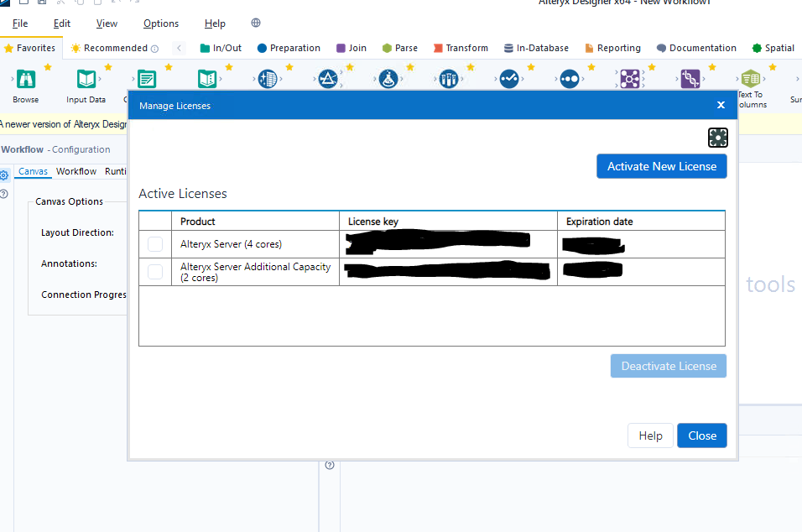Click the left chevron beside Recommended category
Screen dimensions: 802x532
tap(179, 49)
